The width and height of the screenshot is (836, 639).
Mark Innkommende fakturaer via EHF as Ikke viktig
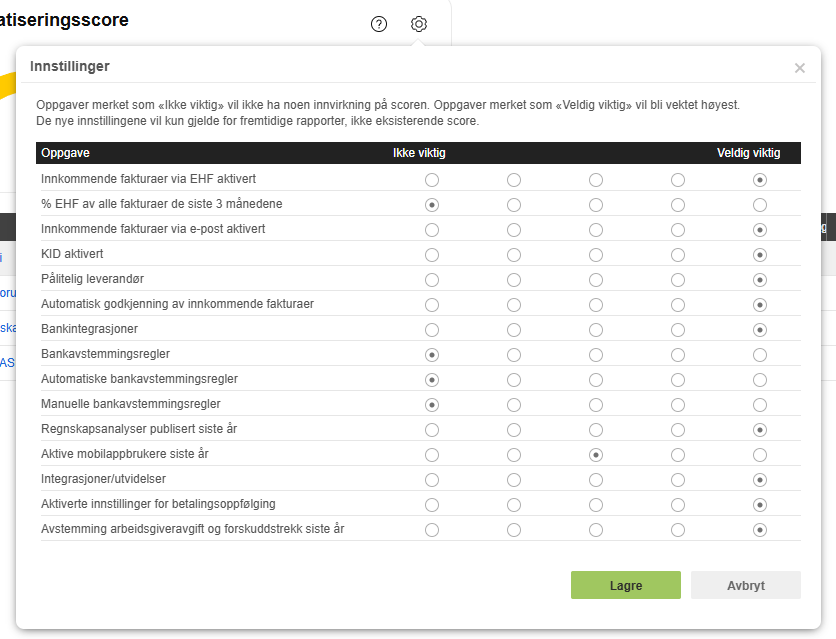tap(432, 180)
